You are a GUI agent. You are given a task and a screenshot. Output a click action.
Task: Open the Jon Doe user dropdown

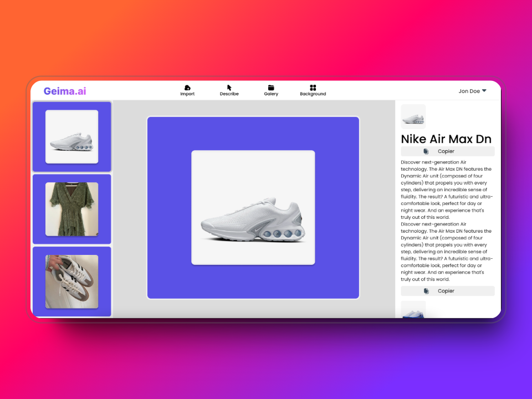pos(472,91)
